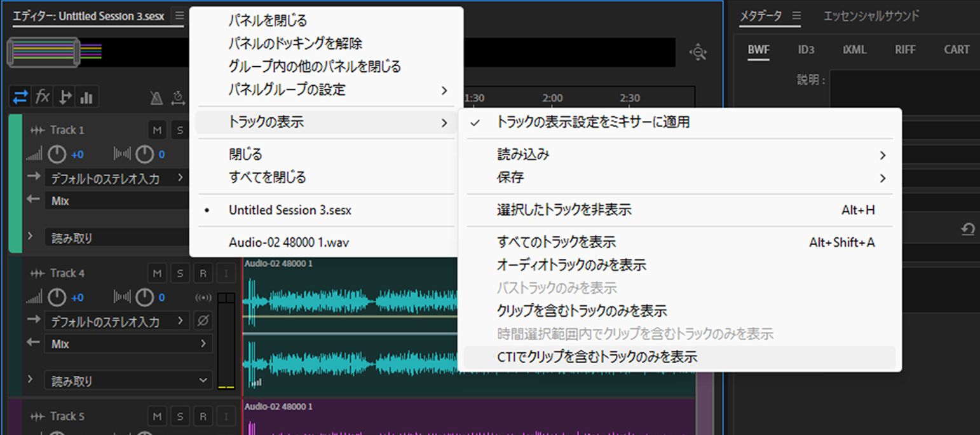Click Track 1 waveform icon

point(37,130)
